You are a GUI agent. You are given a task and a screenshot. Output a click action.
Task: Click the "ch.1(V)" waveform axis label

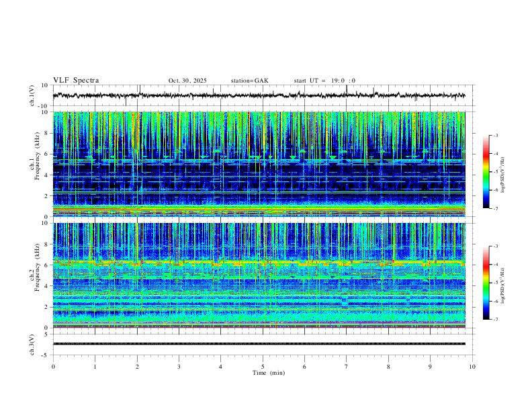[32, 95]
